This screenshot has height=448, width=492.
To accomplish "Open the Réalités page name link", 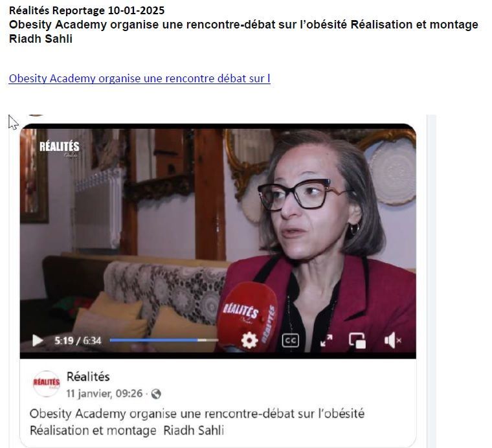I will point(88,377).
